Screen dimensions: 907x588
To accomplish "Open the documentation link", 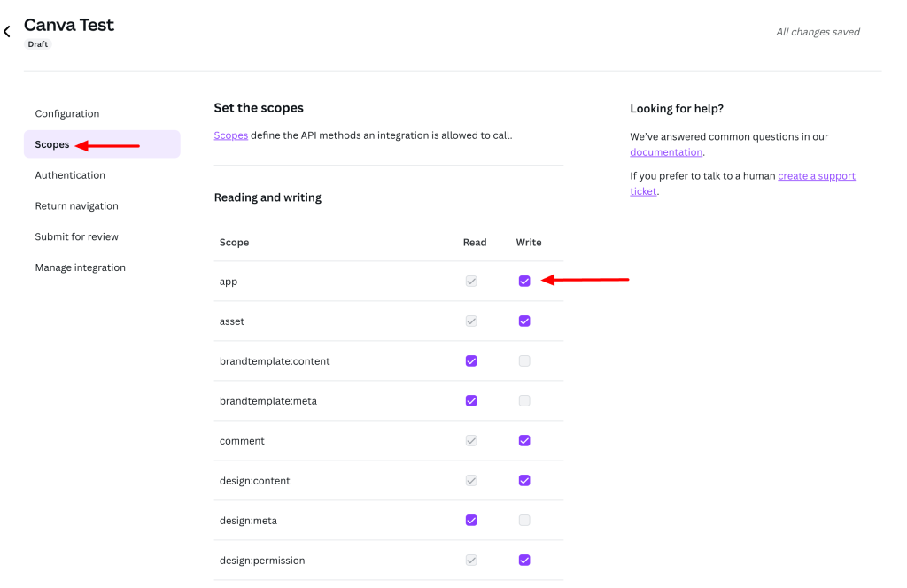I will [x=666, y=152].
